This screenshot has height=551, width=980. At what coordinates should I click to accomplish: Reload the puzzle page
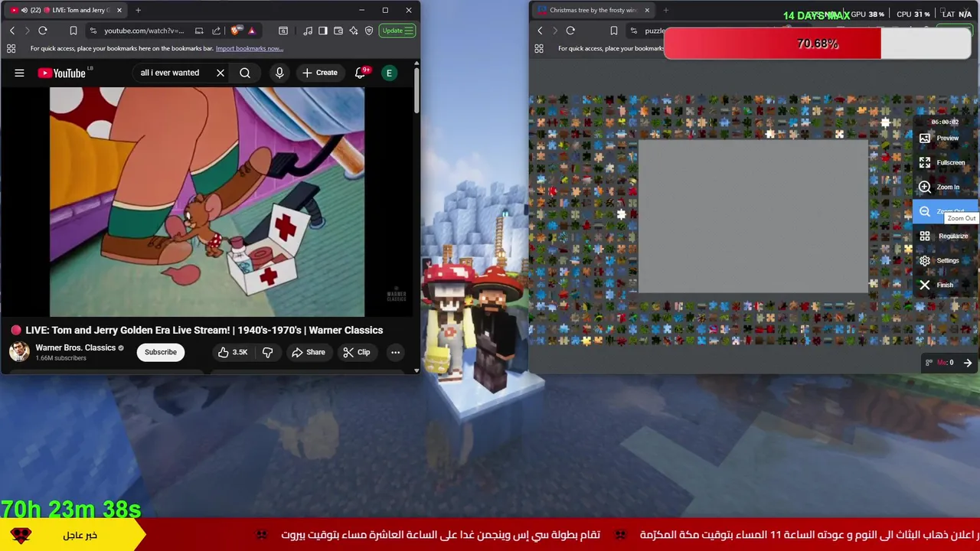(x=570, y=31)
